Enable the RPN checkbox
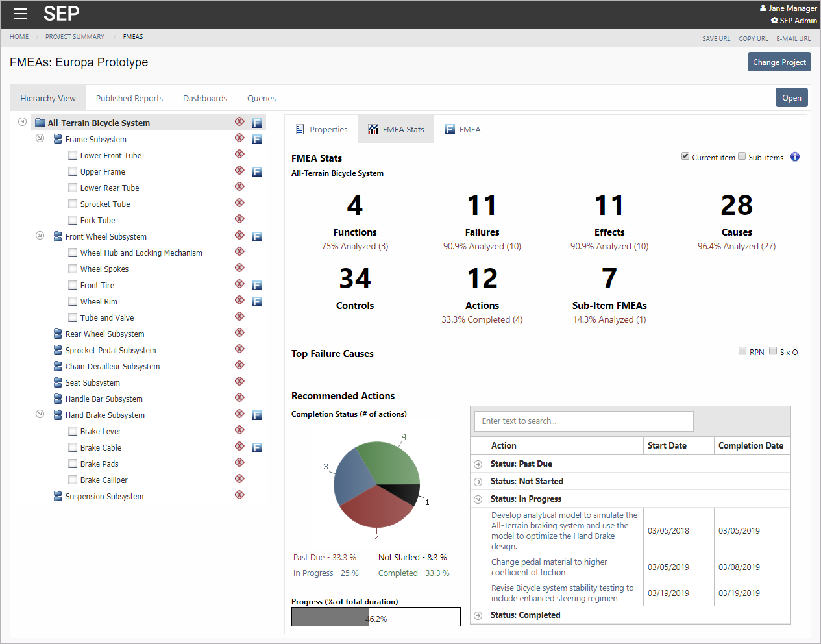The height and width of the screenshot is (644, 821). (742, 351)
